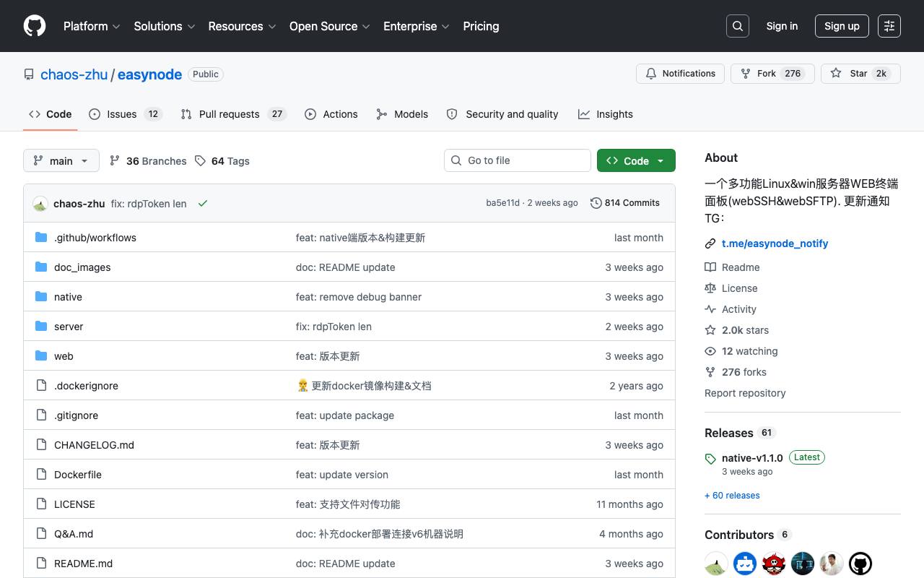Click the web folder icon
This screenshot has width=924, height=578.
pyautogui.click(x=41, y=355)
